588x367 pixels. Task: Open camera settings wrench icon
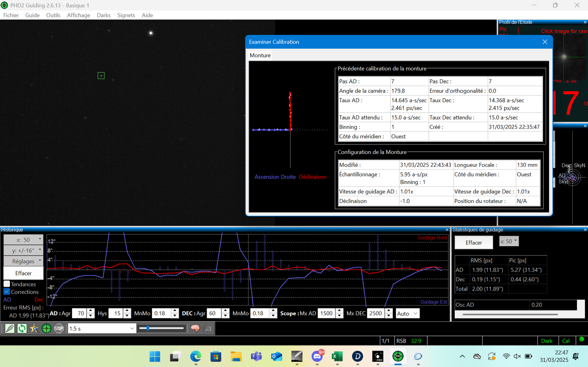[208, 329]
